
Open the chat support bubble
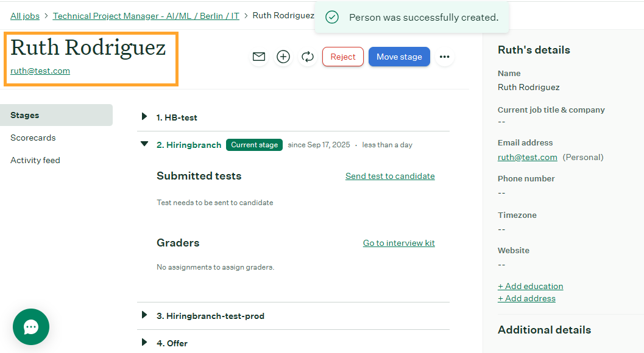pos(31,327)
